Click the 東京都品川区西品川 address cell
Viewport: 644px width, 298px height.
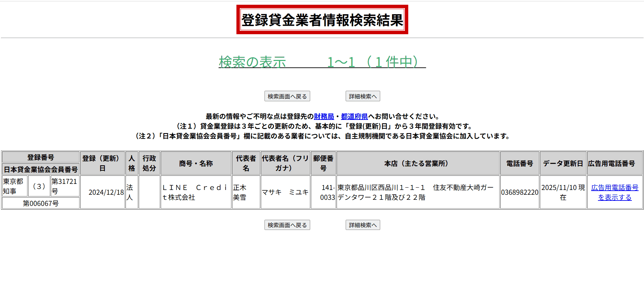point(418,192)
